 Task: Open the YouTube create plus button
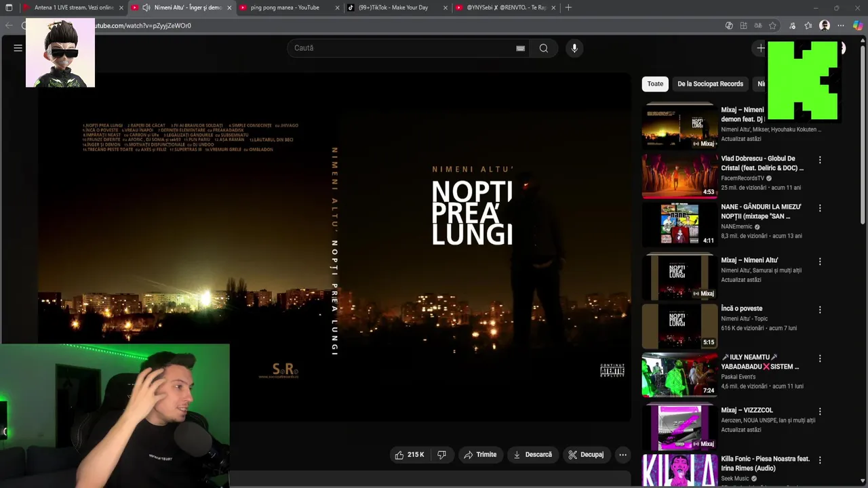pyautogui.click(x=760, y=48)
